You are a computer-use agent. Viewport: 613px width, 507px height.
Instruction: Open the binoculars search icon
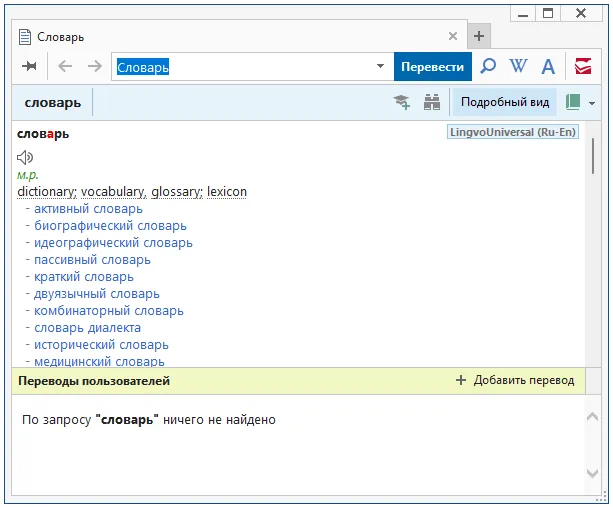click(432, 102)
